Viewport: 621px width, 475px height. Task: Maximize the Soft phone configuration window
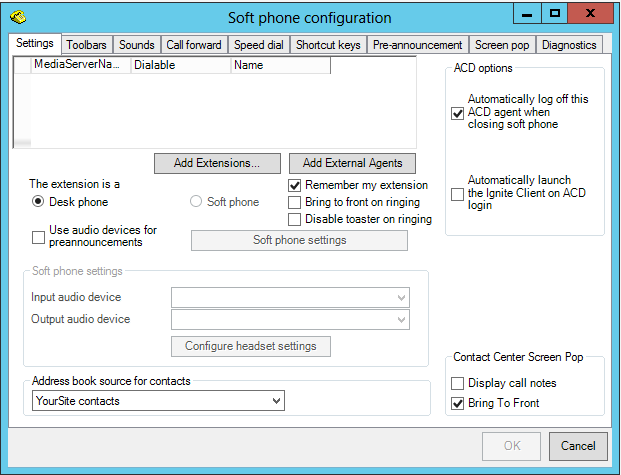coord(555,14)
